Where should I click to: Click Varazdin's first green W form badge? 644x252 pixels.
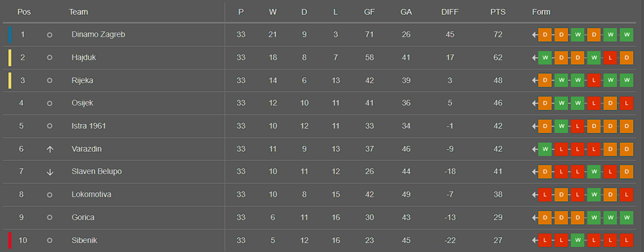pos(545,149)
